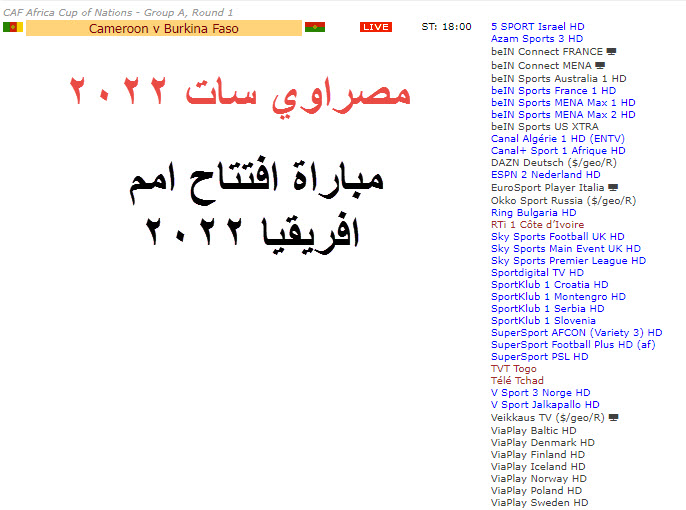686x510 pixels.
Task: Click beIN Connect MENA text
Action: click(x=541, y=66)
